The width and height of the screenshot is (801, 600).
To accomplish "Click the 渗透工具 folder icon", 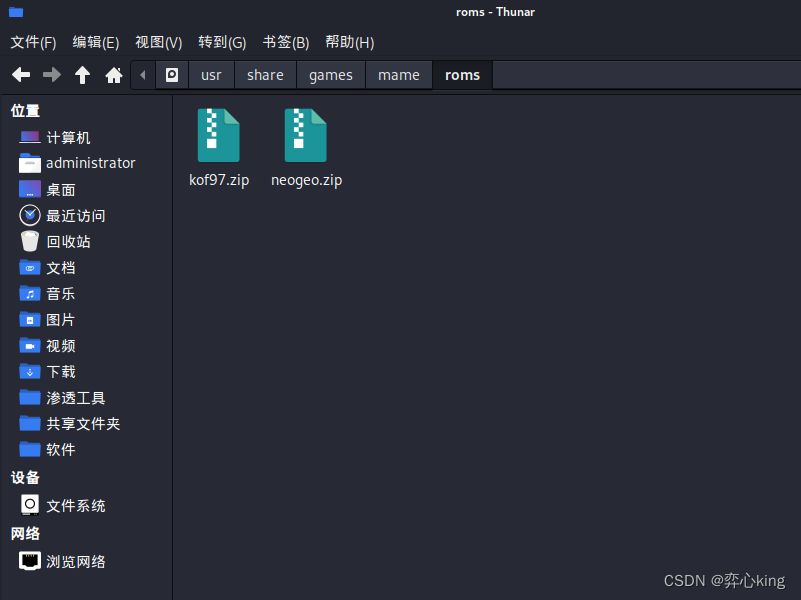I will 30,397.
